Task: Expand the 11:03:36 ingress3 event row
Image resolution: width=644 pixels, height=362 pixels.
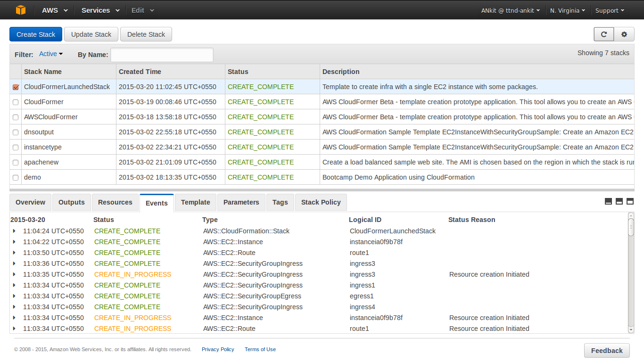Action: [x=14, y=263]
